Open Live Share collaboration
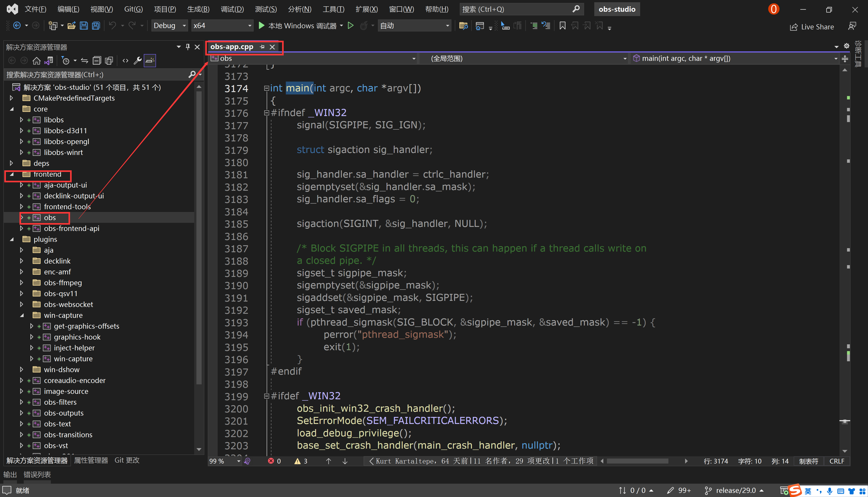Image resolution: width=868 pixels, height=497 pixels. point(812,27)
